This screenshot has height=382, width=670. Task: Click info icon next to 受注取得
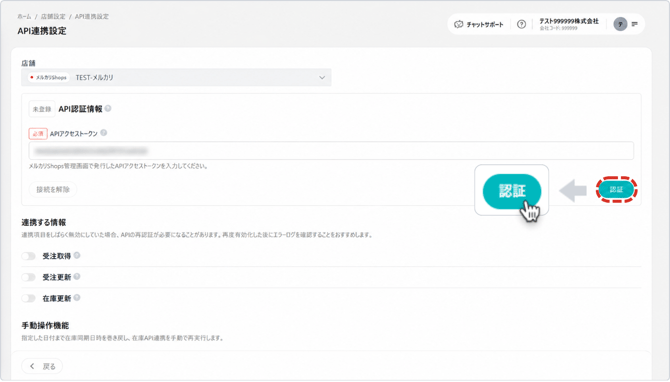pos(77,255)
